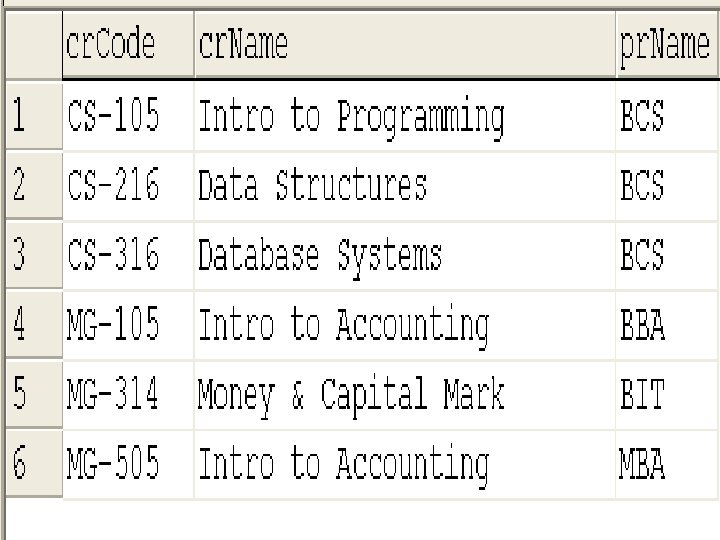
Task: Select row 1 via its row header
Action: (34, 115)
